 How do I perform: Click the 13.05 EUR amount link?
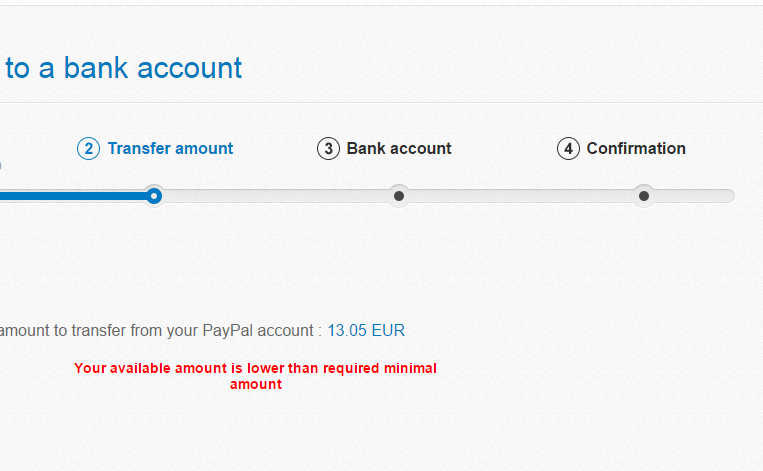(x=366, y=330)
